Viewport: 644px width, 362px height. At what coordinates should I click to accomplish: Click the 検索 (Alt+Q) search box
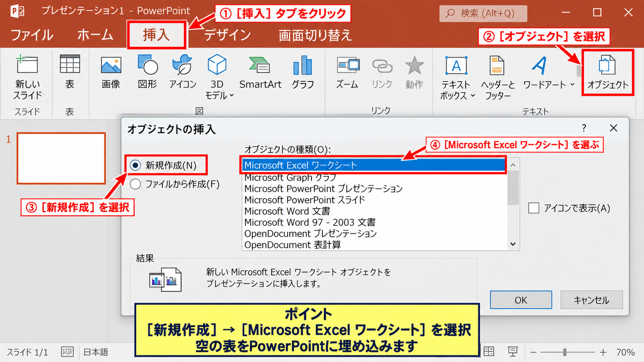[x=483, y=13]
